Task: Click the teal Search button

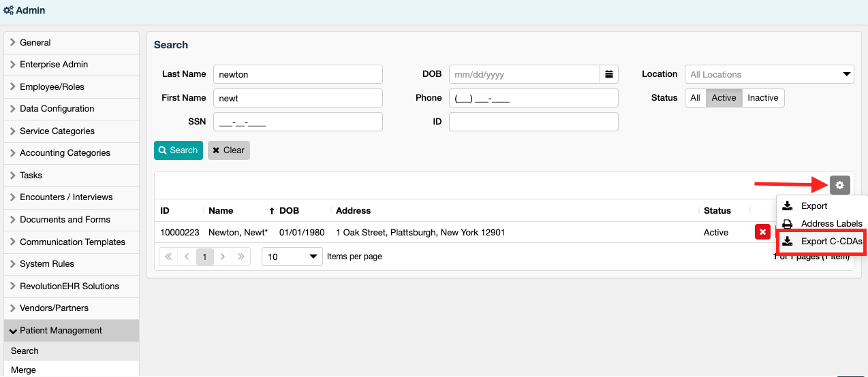Action: [x=178, y=150]
